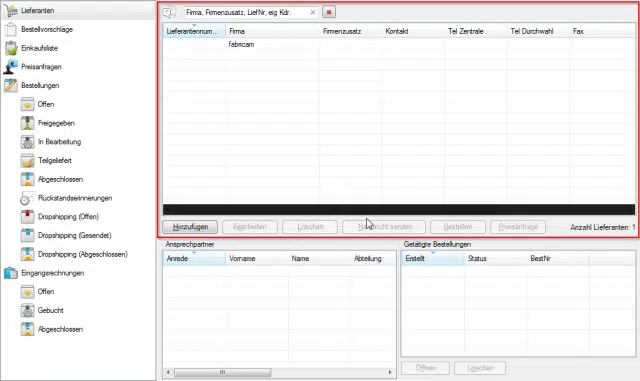Click the supplier Löschen button
Viewport: 640px width, 381px height.
310,227
